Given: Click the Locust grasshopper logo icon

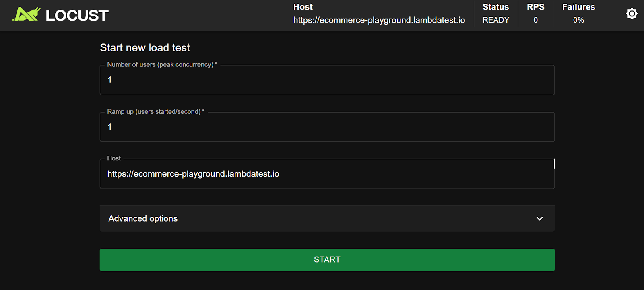Looking at the screenshot, I should pyautogui.click(x=26, y=14).
